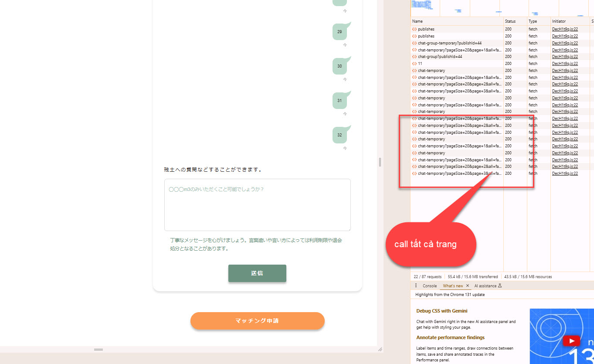The width and height of the screenshot is (594, 364).
Task: Open initiator link for request 11
Action: [x=565, y=64]
